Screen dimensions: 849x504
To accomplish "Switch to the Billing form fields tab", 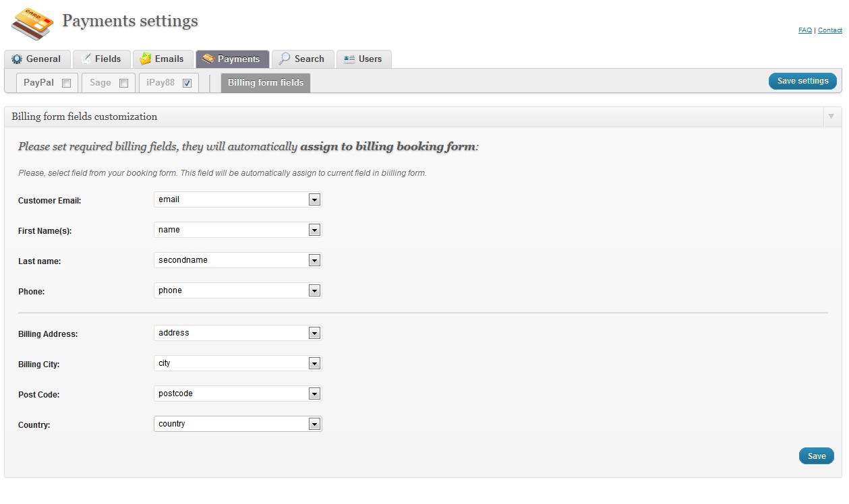I will pyautogui.click(x=266, y=83).
